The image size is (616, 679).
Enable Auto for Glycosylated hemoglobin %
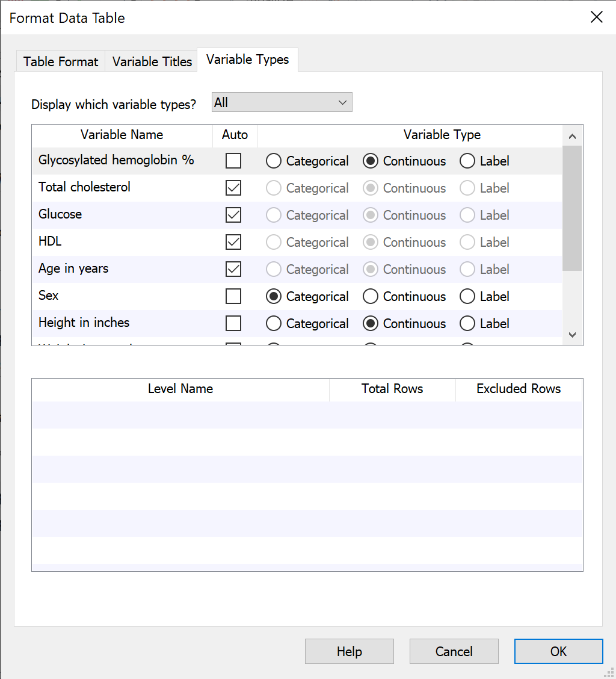pyautogui.click(x=233, y=161)
